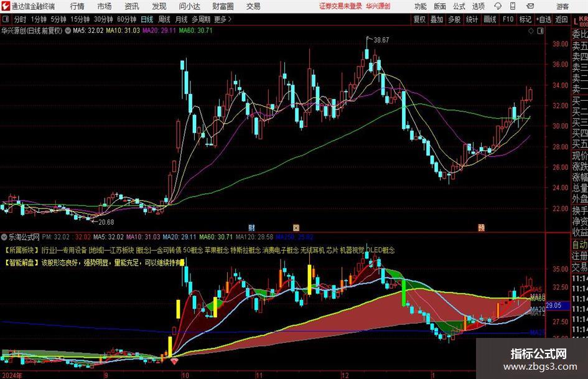Switch to the 月线 monthly tab
The image size is (588, 379).
click(181, 19)
